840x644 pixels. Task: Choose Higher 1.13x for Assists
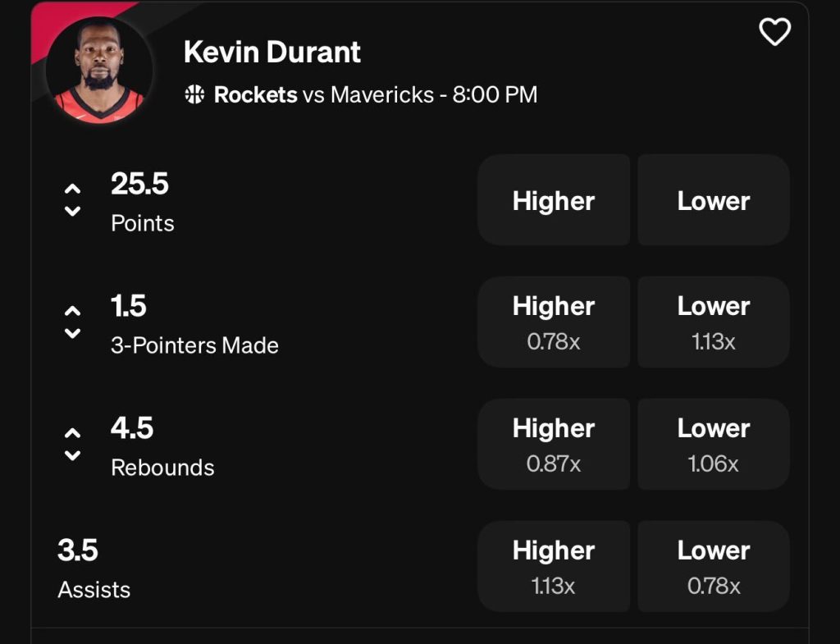click(x=554, y=567)
